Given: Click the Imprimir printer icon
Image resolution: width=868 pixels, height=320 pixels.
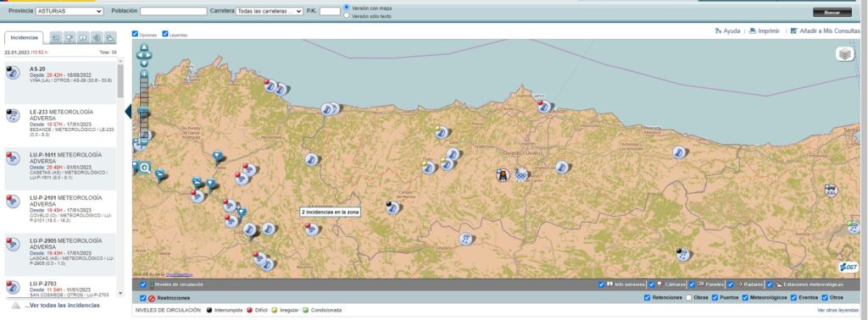Looking at the screenshot, I should (x=753, y=31).
